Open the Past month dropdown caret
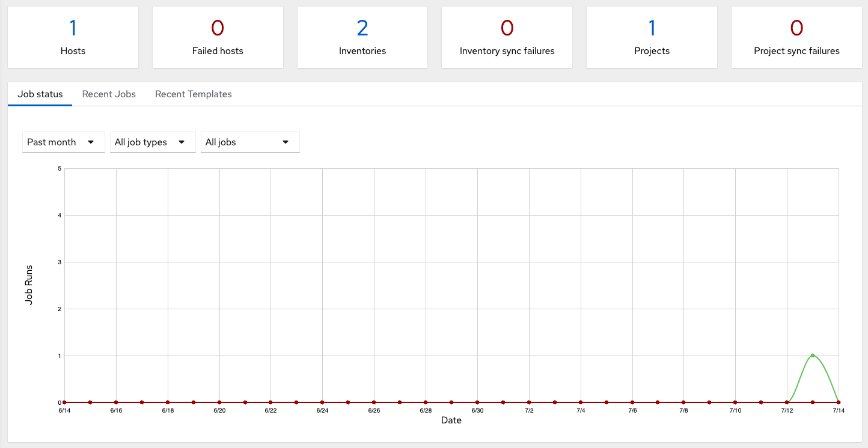868x448 pixels. pyautogui.click(x=91, y=142)
